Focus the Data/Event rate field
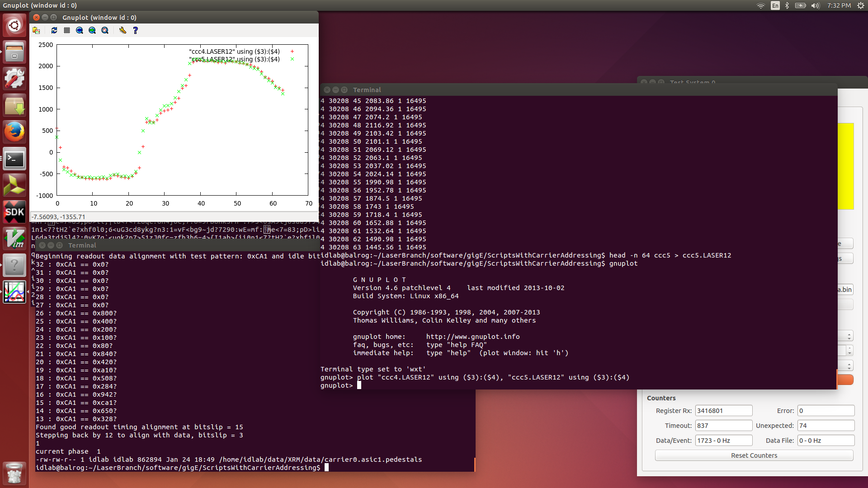 [x=724, y=441]
